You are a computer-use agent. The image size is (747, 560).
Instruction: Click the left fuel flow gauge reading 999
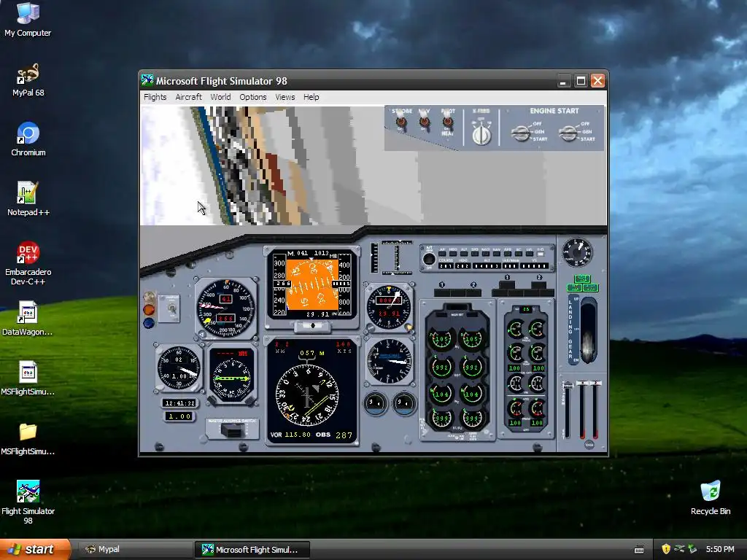click(x=441, y=418)
